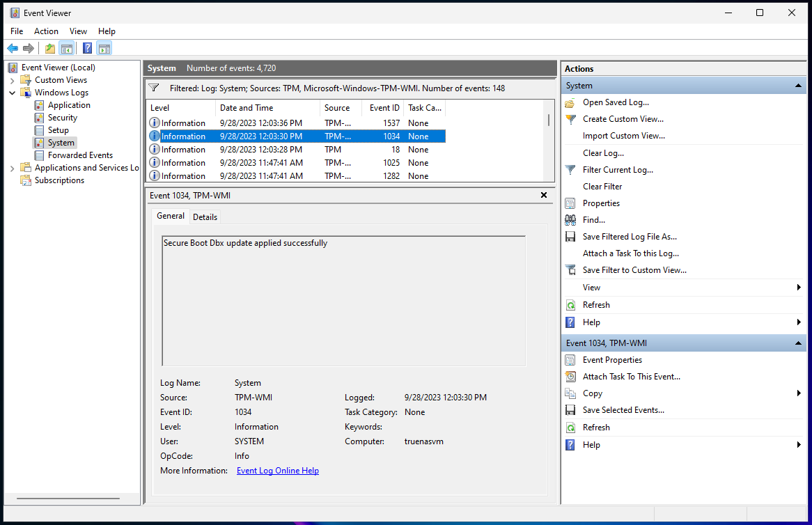Viewport: 812px width, 525px height.
Task: Close the Event 1034 preview pane
Action: click(544, 195)
